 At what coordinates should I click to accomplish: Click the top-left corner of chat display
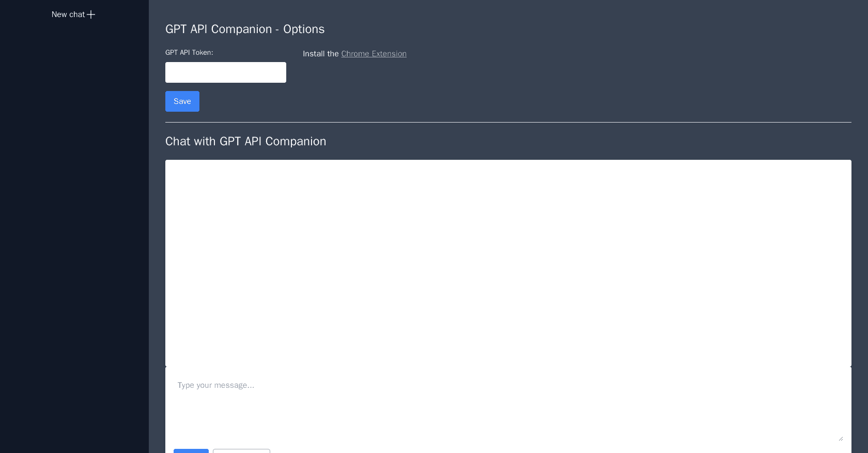point(168,163)
